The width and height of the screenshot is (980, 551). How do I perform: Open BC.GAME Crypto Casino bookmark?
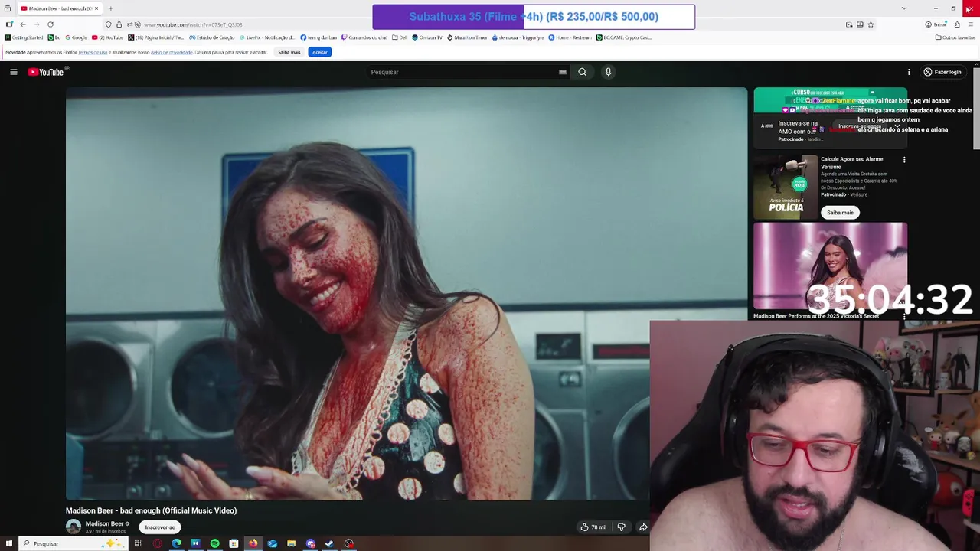point(624,37)
